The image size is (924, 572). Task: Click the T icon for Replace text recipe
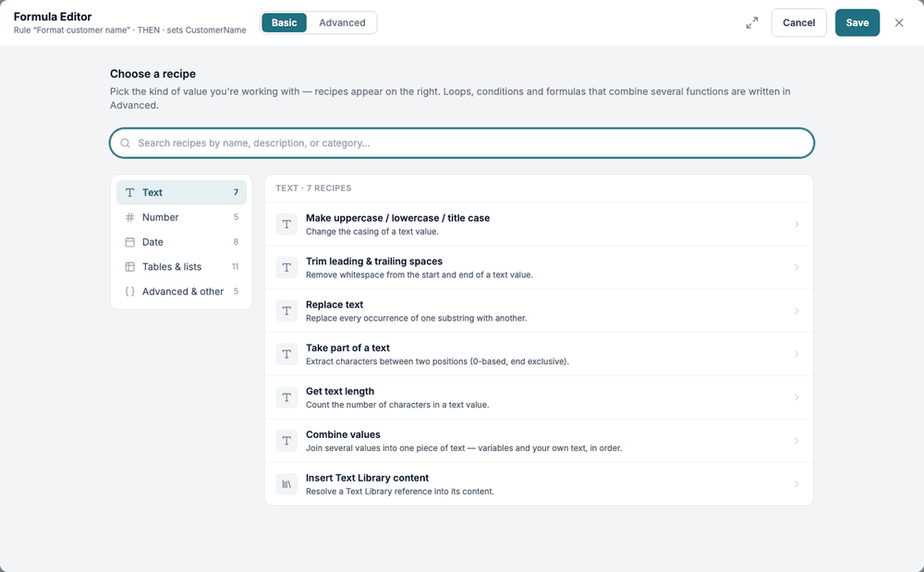[286, 311]
